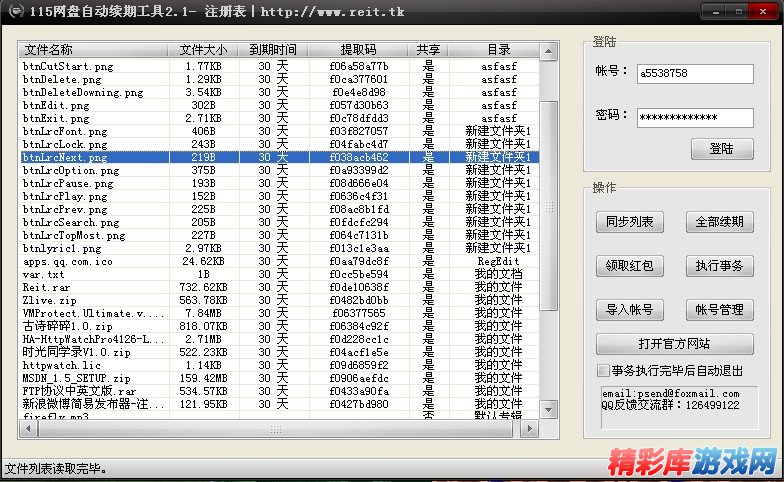Click the 导入帐号 button
784x482 pixels.
tap(630, 310)
